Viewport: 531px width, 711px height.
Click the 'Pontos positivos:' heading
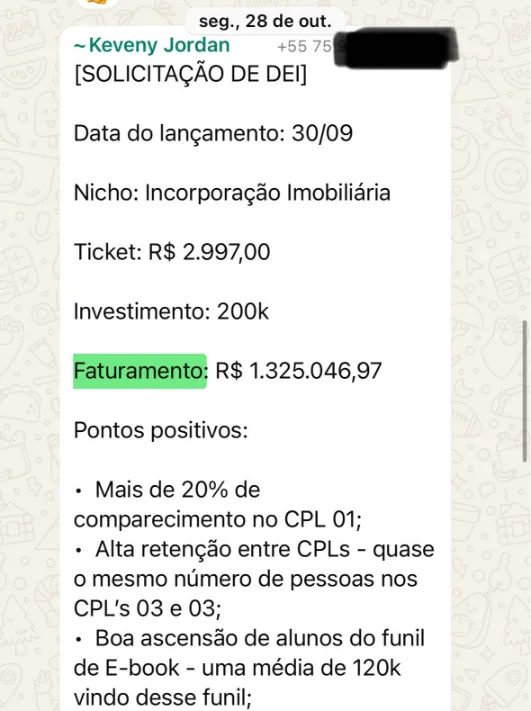161,430
